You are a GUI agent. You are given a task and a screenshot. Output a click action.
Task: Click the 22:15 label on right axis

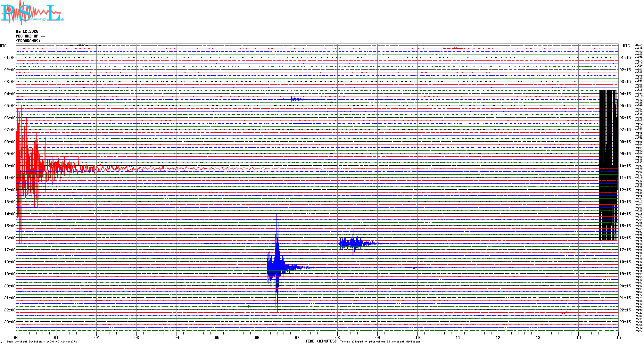click(x=625, y=310)
